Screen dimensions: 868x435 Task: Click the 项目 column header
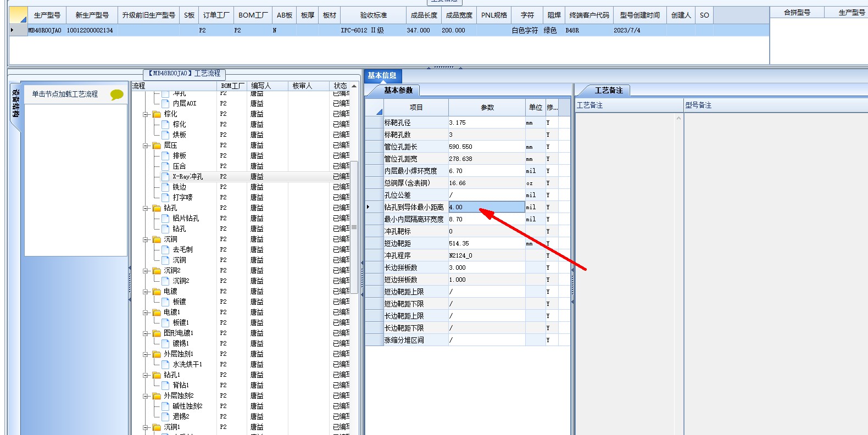pos(416,107)
